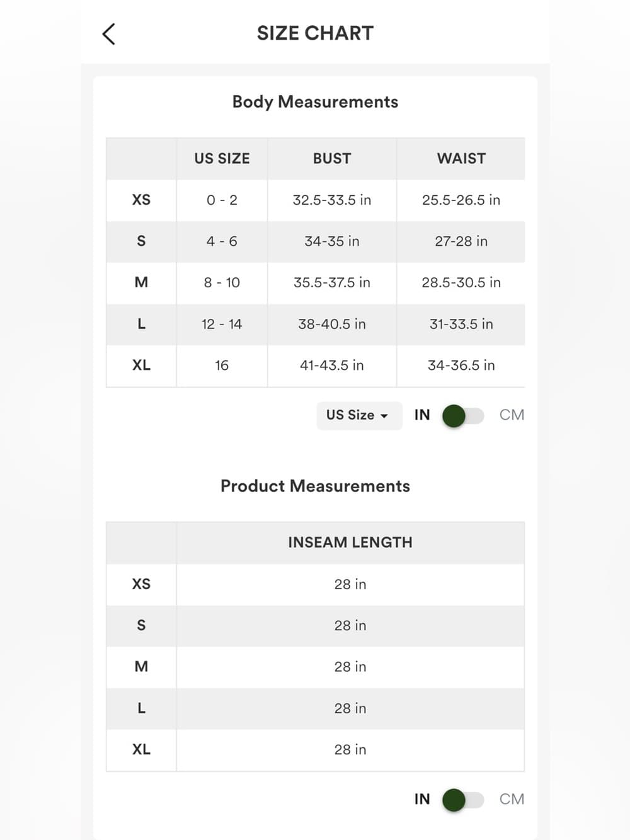Click the 12 - 14 US size cell
Viewport: 630px width, 840px height.
(222, 325)
